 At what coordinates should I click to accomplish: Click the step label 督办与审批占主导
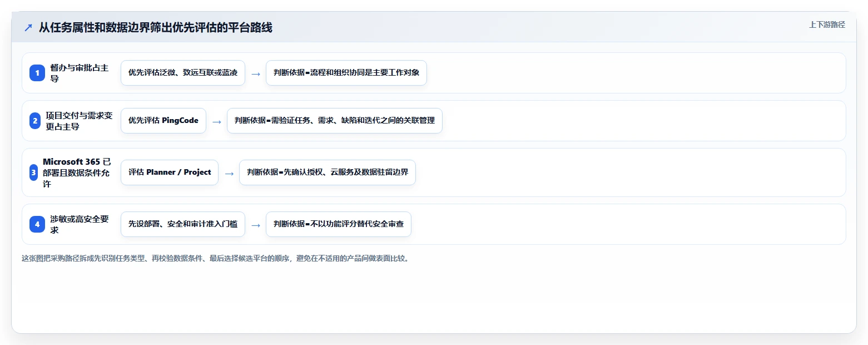click(x=80, y=73)
